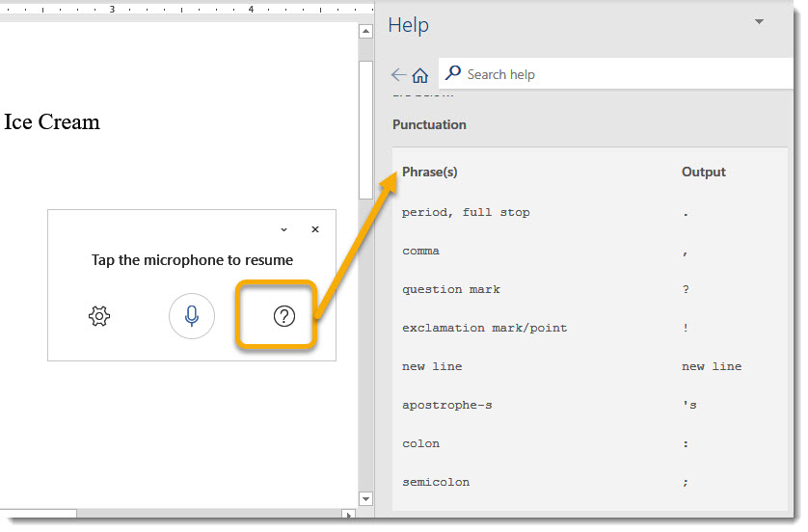Click the vertical scrollbar thumb
The image size is (808, 532).
[x=365, y=130]
